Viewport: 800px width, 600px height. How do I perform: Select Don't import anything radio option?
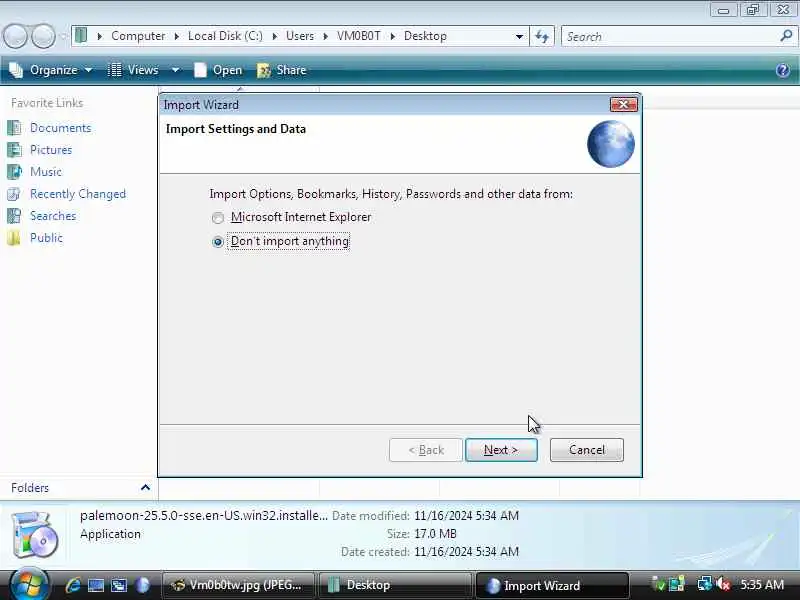(x=218, y=242)
